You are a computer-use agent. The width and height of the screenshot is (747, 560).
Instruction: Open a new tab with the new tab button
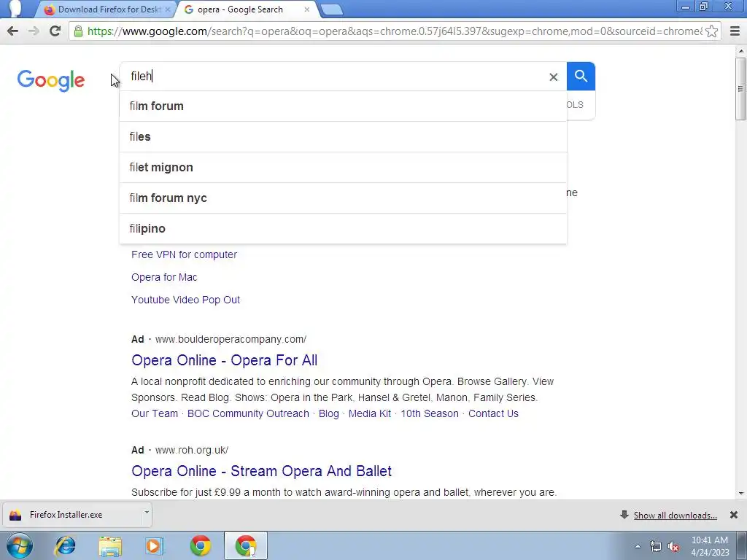(x=332, y=9)
